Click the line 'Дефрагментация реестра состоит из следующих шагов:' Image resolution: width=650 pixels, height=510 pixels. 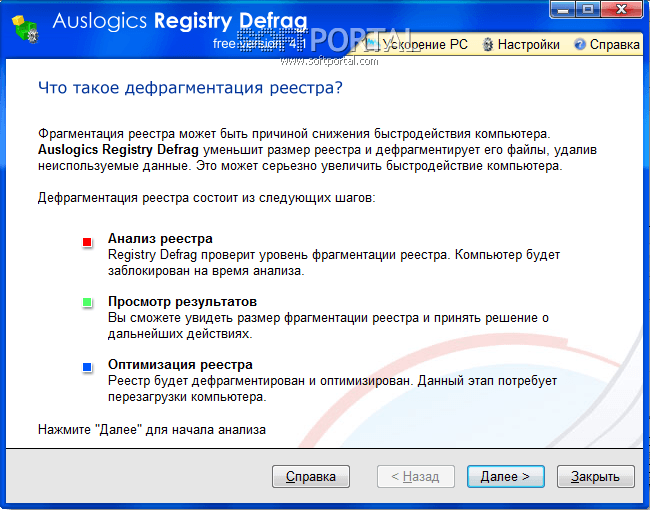[x=206, y=198]
